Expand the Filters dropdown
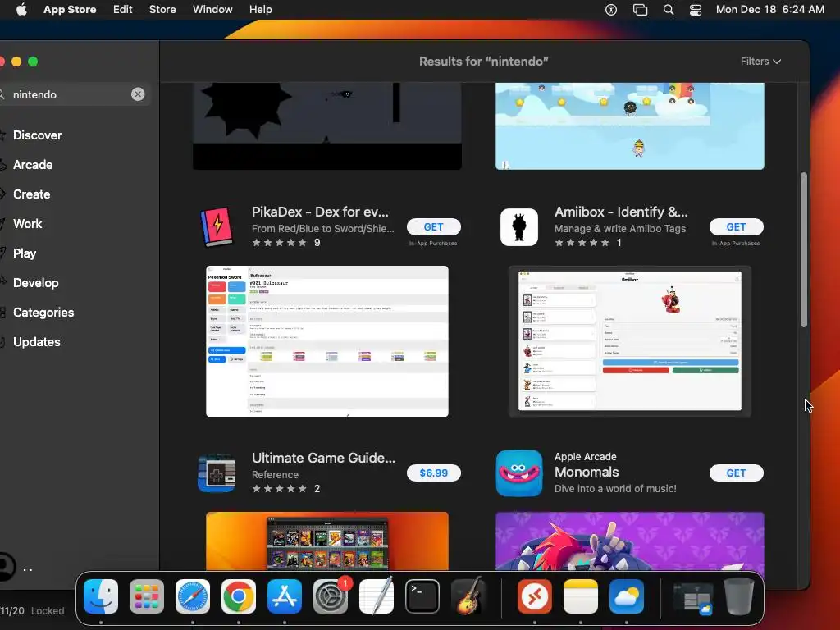Image resolution: width=840 pixels, height=630 pixels. pyautogui.click(x=760, y=62)
